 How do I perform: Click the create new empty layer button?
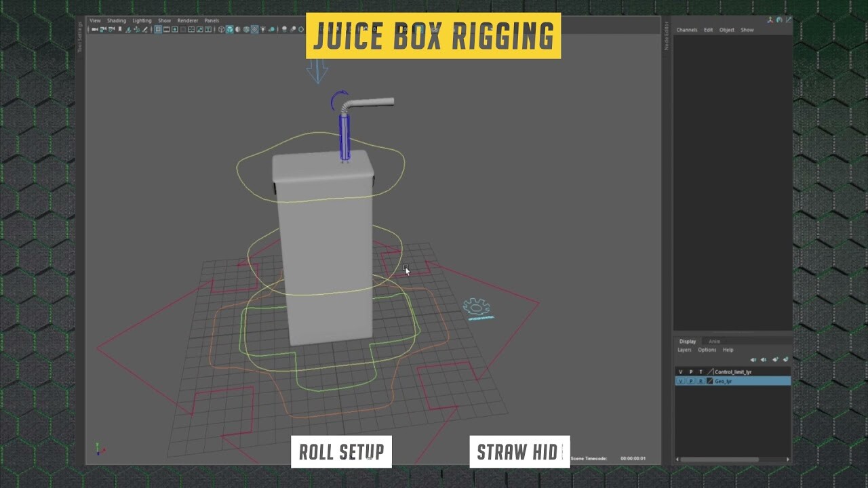[776, 359]
